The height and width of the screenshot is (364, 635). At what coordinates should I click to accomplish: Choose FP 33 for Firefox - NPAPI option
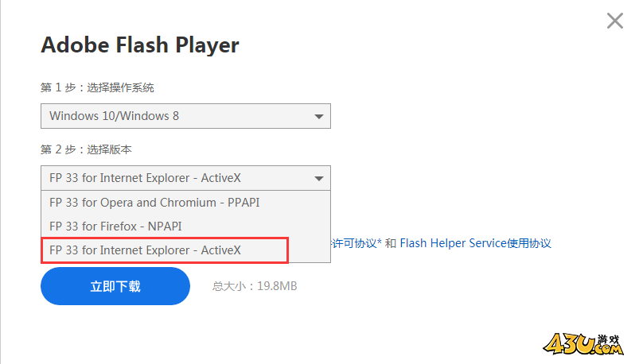185,226
